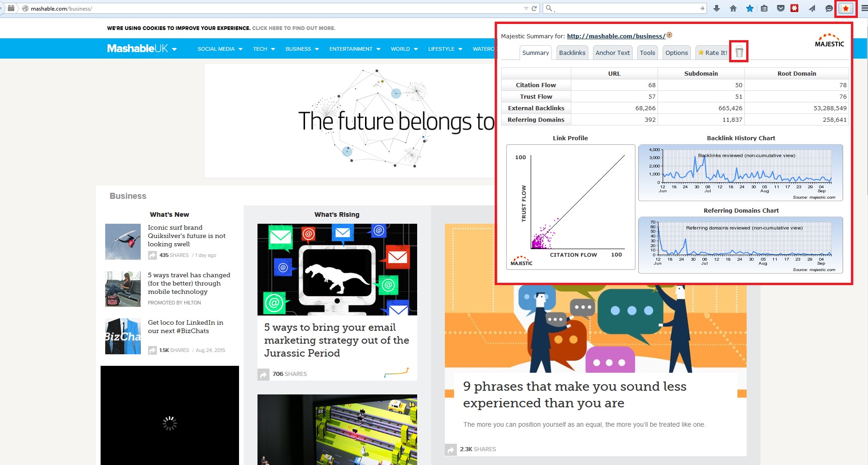Bookmark this page with blue star
The height and width of the screenshot is (465, 868).
[x=750, y=8]
